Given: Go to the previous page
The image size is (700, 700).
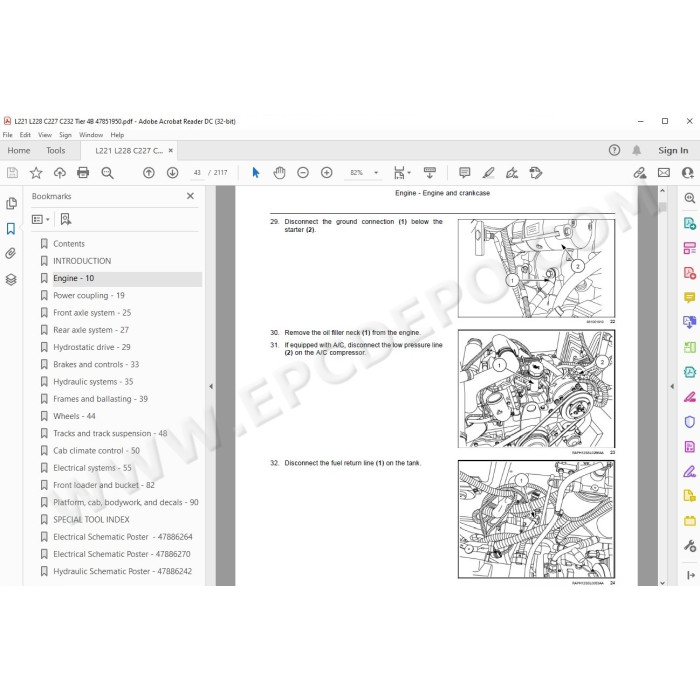Looking at the screenshot, I should tap(149, 173).
